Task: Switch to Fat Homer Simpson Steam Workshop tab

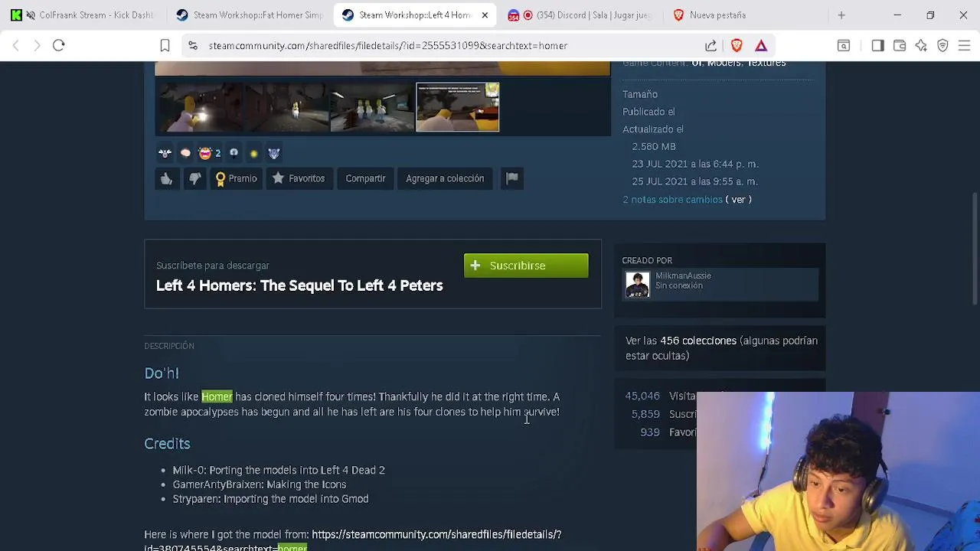Action: [249, 15]
